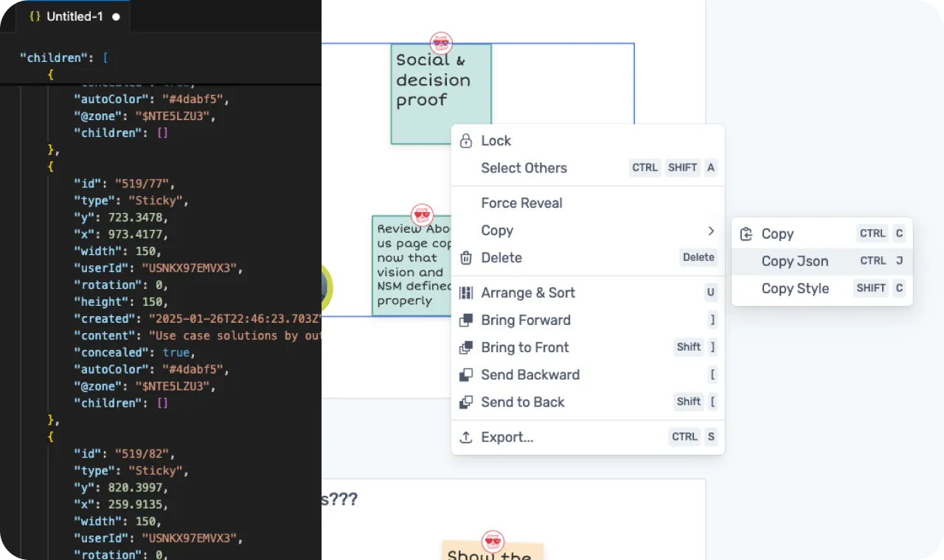Image resolution: width=944 pixels, height=560 pixels.
Task: Expand the Copy submenu via its chevron arrow
Action: pos(710,231)
